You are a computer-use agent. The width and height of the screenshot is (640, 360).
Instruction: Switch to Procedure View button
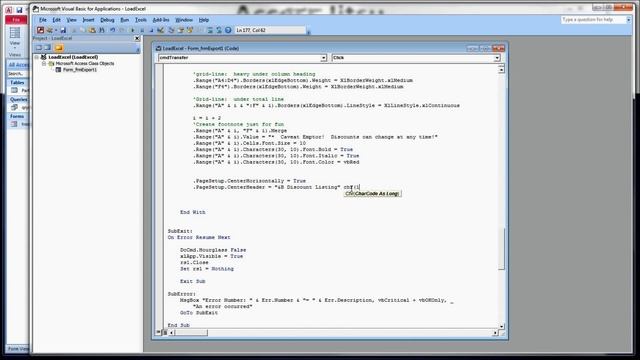(158, 333)
